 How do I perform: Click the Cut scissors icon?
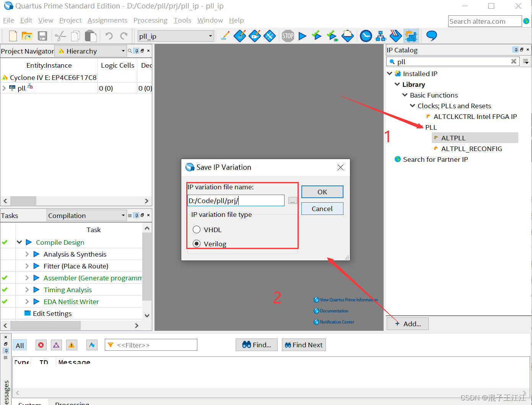[60, 36]
